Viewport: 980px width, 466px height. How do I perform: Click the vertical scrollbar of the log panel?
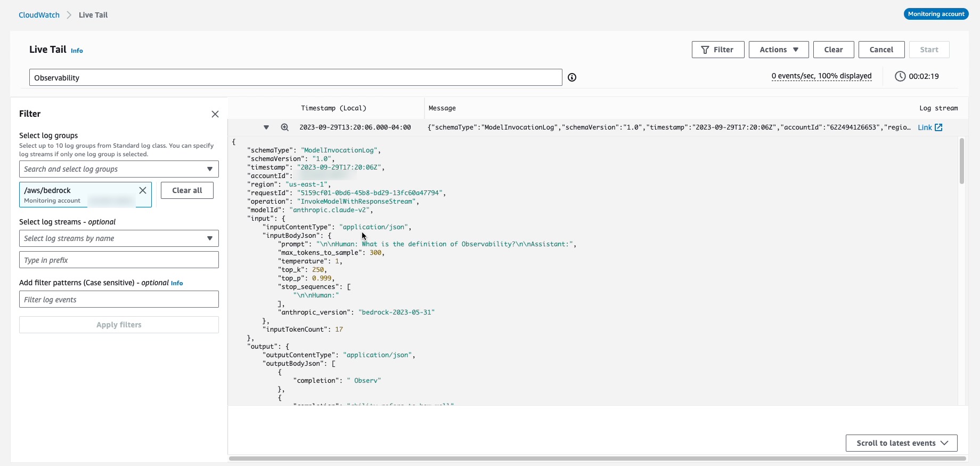coord(962,161)
